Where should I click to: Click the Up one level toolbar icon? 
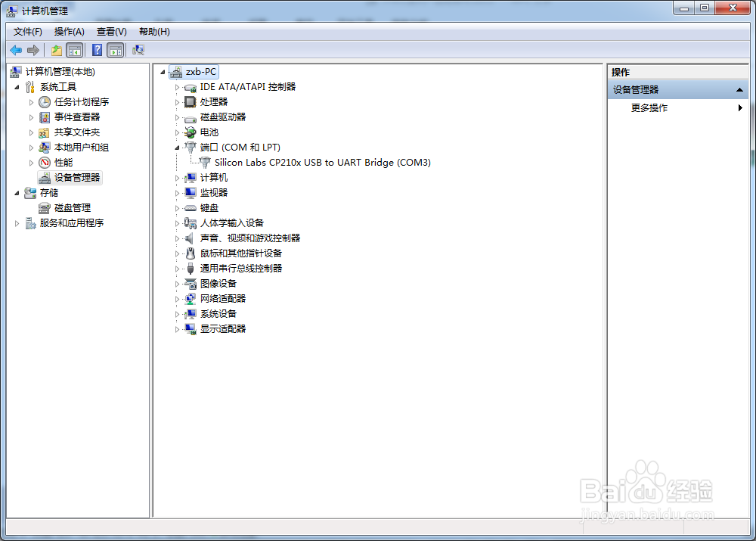[57, 50]
